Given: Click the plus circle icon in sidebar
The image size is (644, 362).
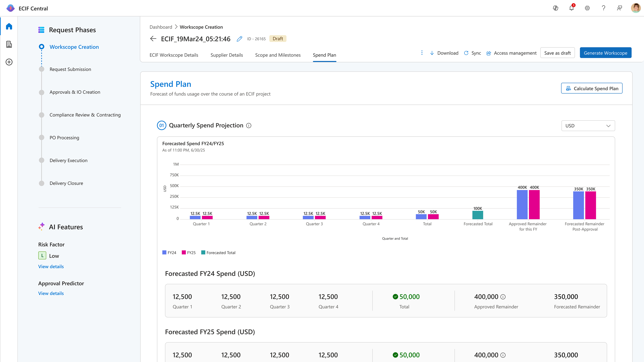Looking at the screenshot, I should 9,62.
